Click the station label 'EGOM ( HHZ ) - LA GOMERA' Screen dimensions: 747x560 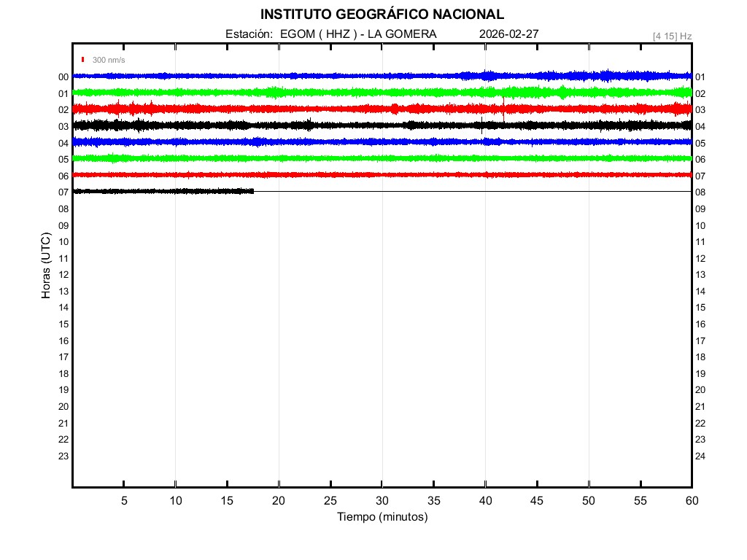coord(358,34)
